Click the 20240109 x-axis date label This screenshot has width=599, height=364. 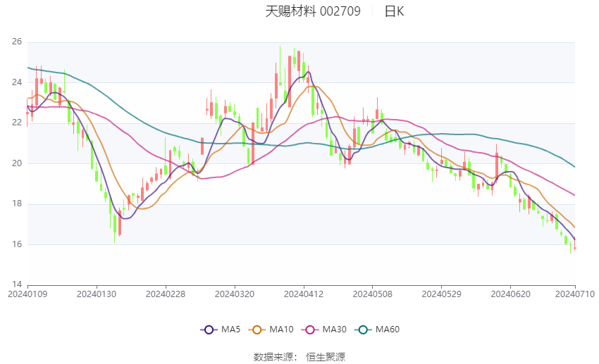pyautogui.click(x=27, y=294)
